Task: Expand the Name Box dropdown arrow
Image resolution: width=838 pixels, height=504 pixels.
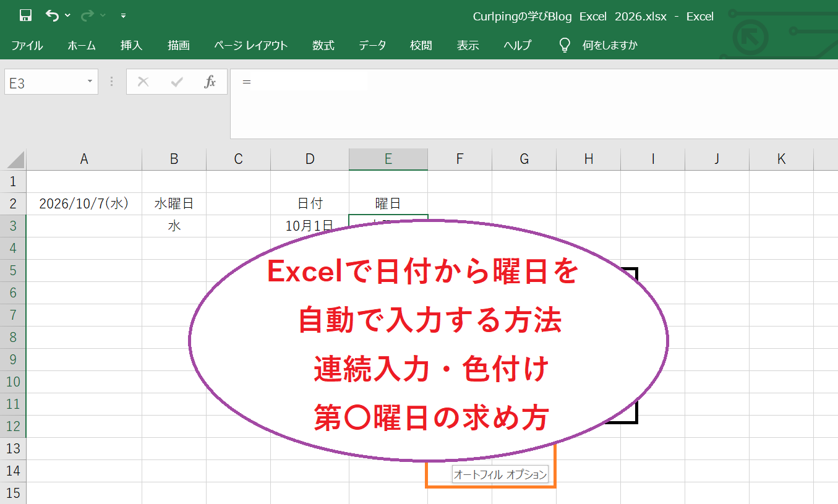Action: [90, 82]
